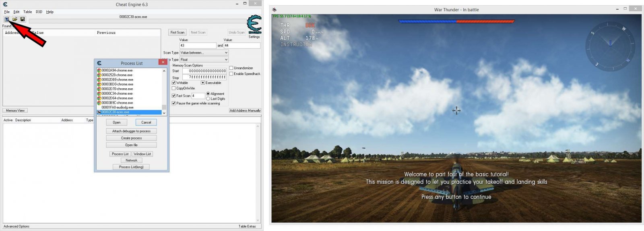Click the Process List(long) button

tap(132, 167)
